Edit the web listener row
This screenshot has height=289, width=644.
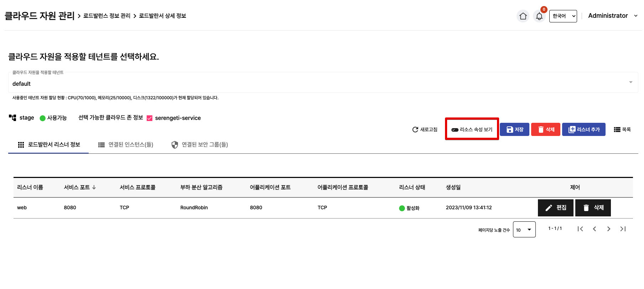tap(555, 207)
